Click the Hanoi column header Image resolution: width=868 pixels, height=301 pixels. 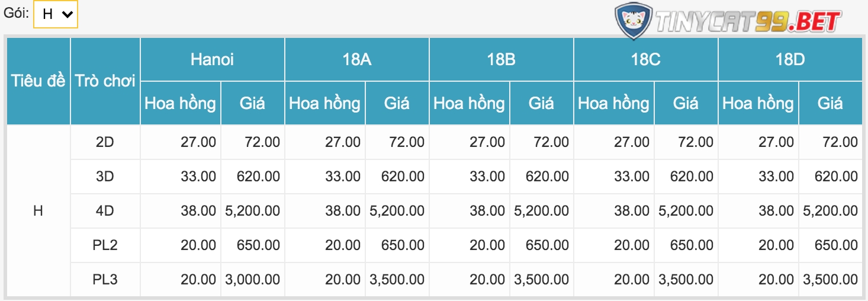[212, 59]
